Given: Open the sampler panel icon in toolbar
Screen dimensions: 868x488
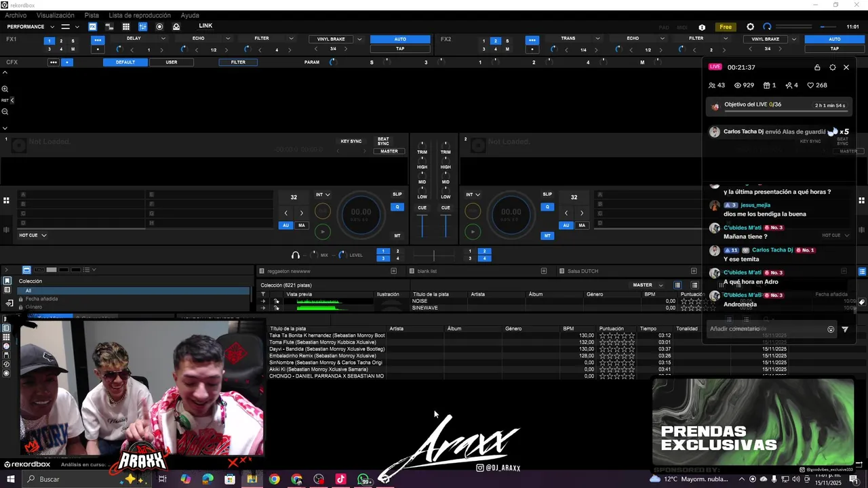Looking at the screenshot, I should pyautogui.click(x=109, y=26).
